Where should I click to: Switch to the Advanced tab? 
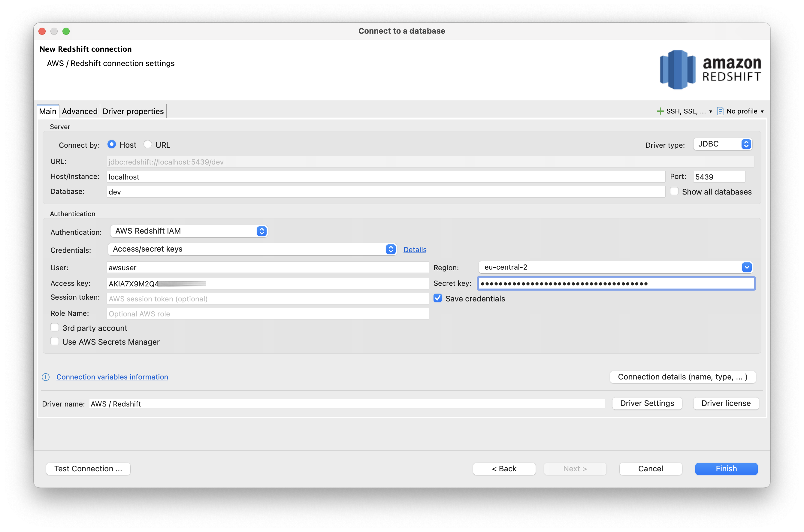(80, 112)
